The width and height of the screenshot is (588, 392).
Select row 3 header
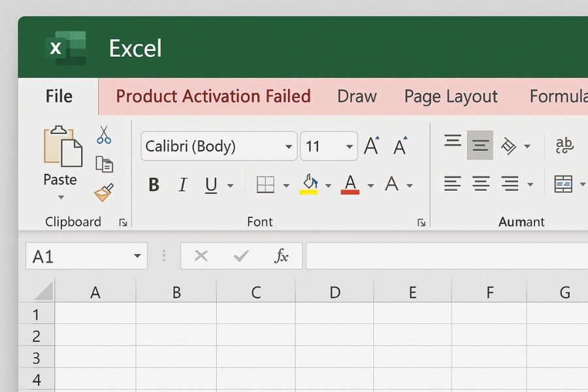point(37,357)
